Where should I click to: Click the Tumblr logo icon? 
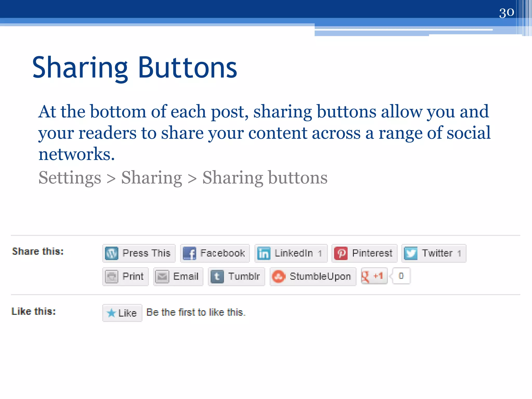217,277
